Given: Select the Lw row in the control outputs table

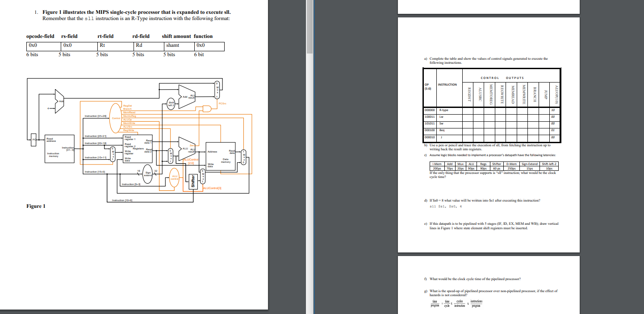Looking at the screenshot, I should [441, 116].
